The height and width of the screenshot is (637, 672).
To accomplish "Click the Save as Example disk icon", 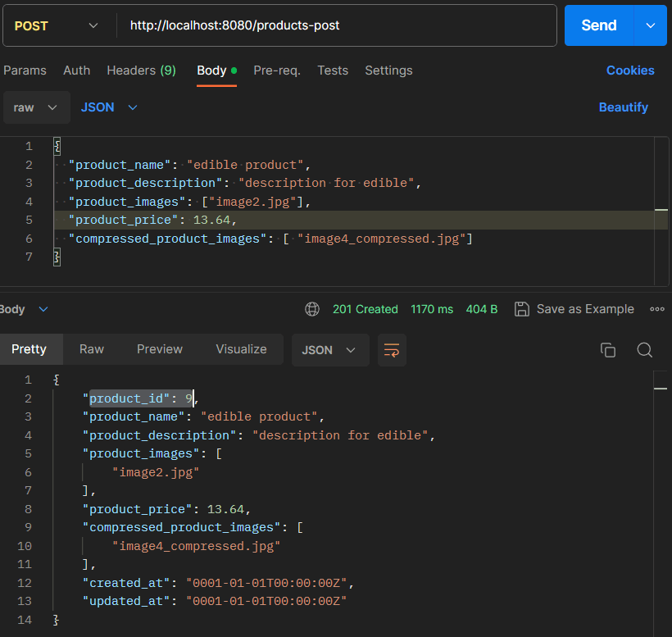I will 521,309.
